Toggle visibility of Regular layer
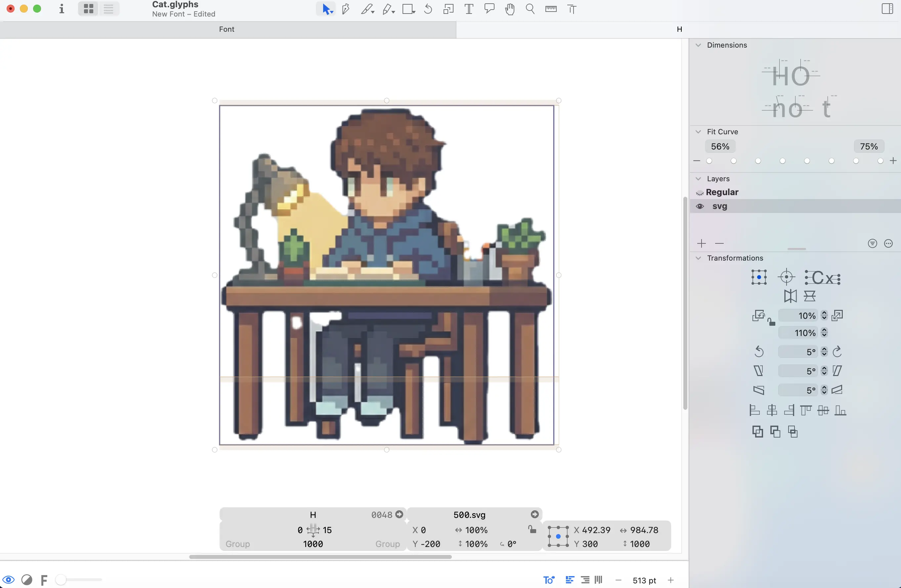Screen dimensions: 901x588 pos(700,193)
